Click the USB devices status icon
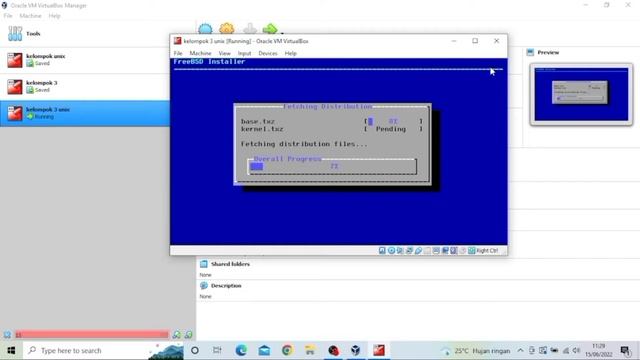The height and width of the screenshot is (360, 640). point(418,251)
